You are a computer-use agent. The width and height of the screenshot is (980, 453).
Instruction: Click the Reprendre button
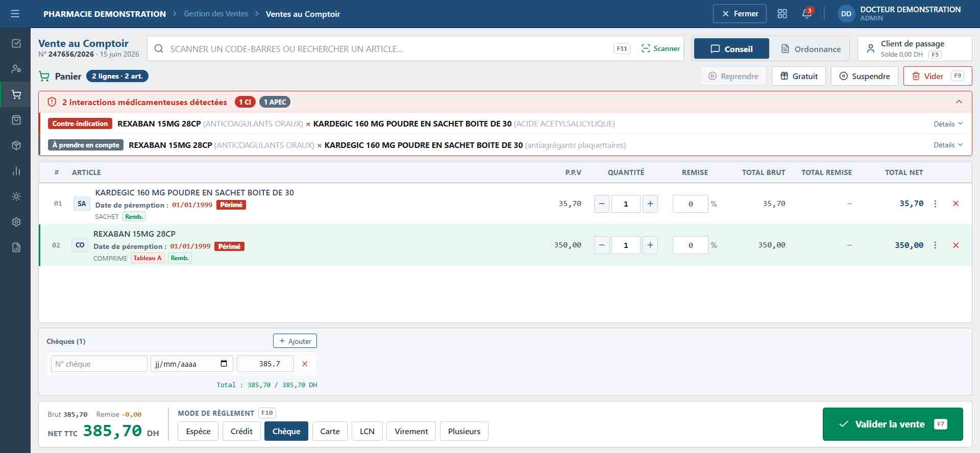click(x=733, y=76)
